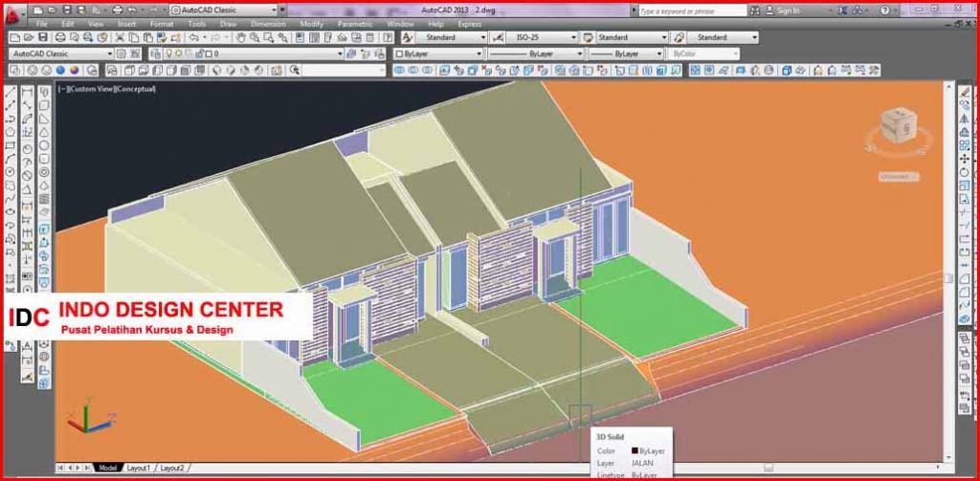The image size is (980, 481).
Task: Switch to the Layout2 tab
Action: [172, 468]
